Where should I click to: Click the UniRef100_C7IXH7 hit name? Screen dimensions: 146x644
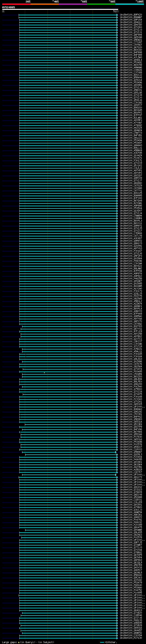131,42
